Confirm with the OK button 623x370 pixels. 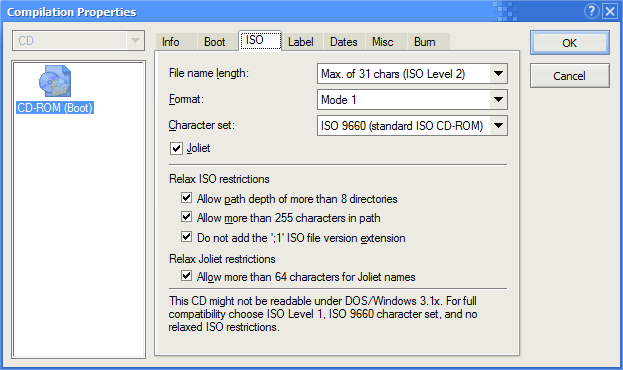click(x=569, y=43)
